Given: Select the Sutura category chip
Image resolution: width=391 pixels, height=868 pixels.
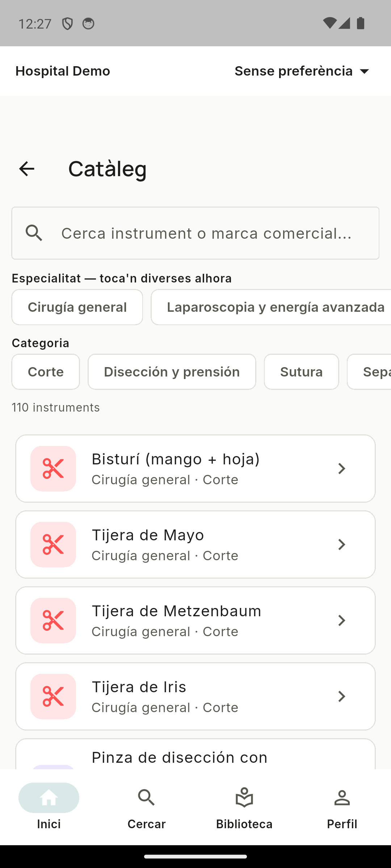Looking at the screenshot, I should coord(302,372).
